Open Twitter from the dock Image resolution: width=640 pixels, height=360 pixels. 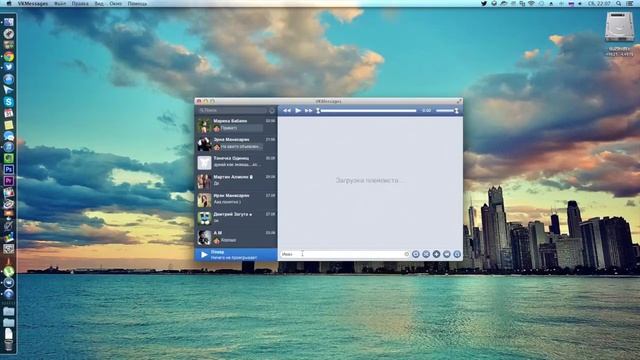[x=9, y=67]
